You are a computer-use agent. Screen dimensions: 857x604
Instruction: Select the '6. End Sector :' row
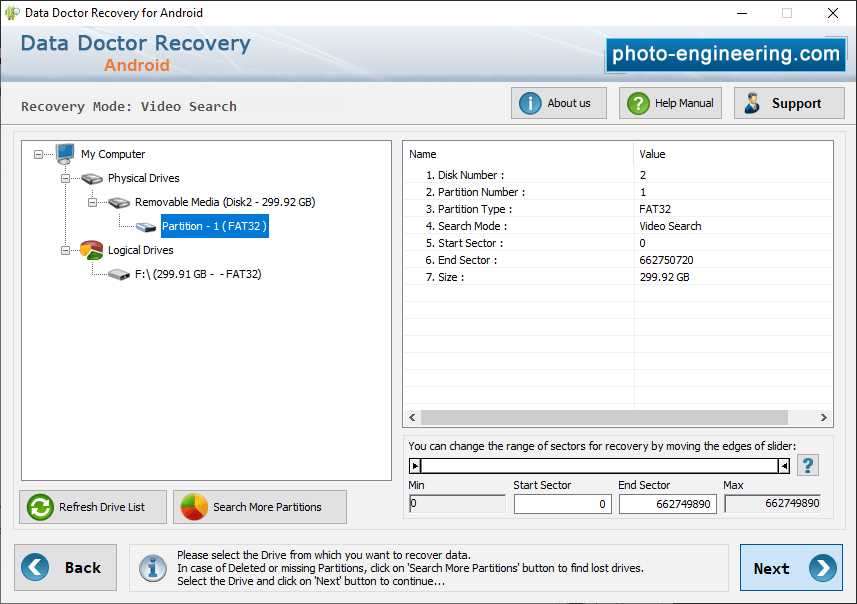[618, 260]
